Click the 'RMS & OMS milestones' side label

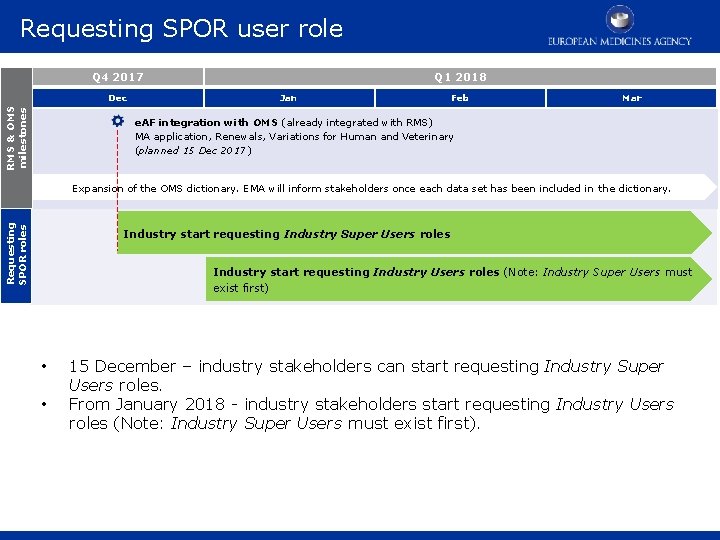click(17, 138)
